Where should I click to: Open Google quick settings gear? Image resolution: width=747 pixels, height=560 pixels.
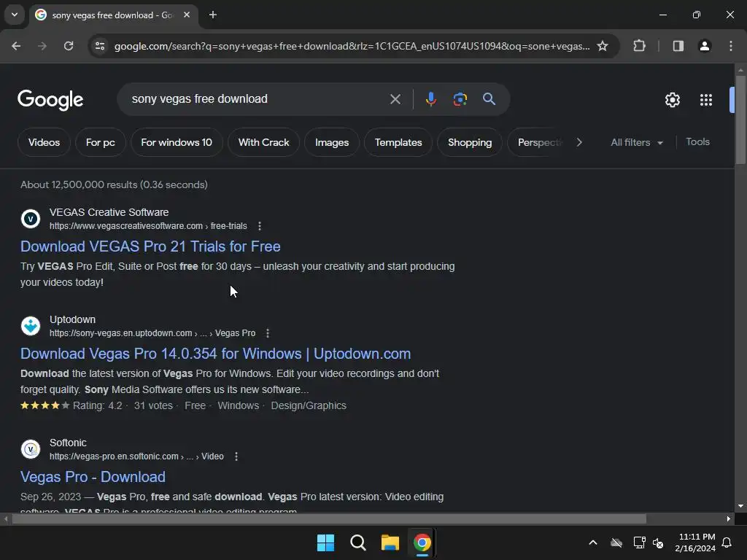(x=672, y=100)
